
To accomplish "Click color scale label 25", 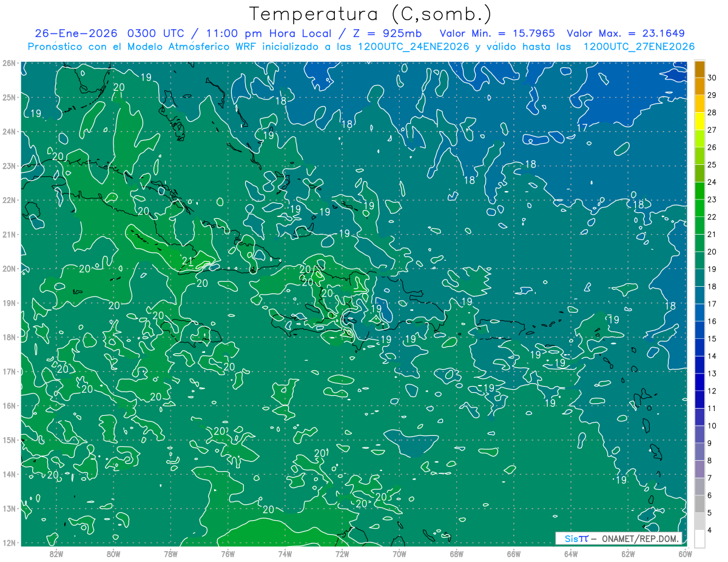I will (x=712, y=165).
